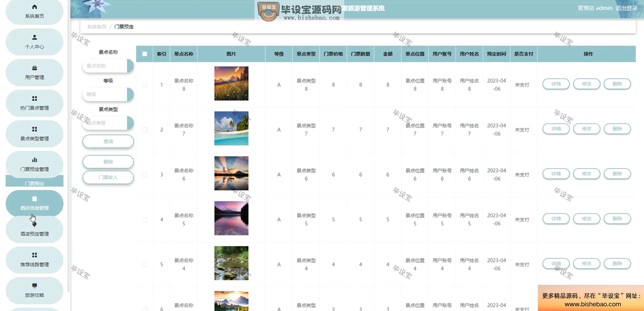Screen dimensions: 644x311
Task: Open the 热门景点管理 menu label
Action: [x=35, y=108]
